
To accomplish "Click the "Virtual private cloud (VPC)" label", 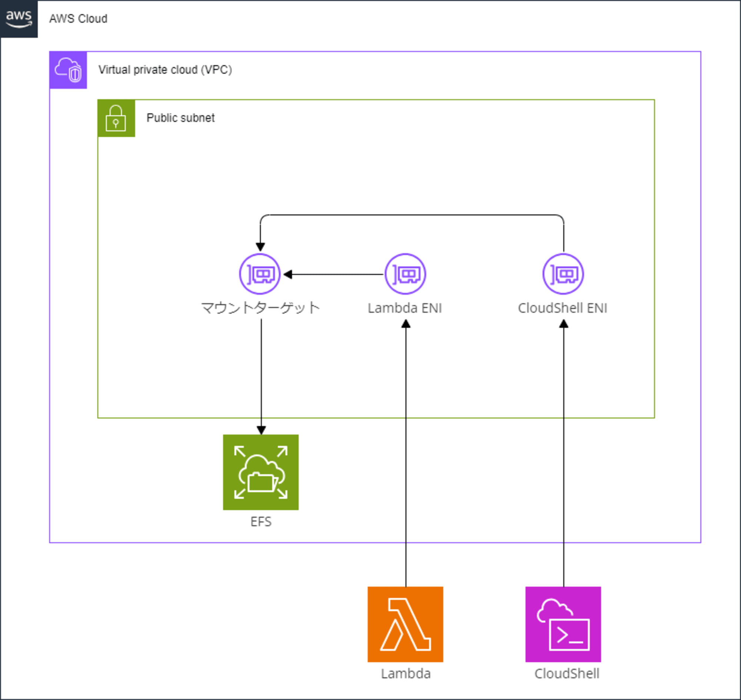I will pyautogui.click(x=165, y=70).
